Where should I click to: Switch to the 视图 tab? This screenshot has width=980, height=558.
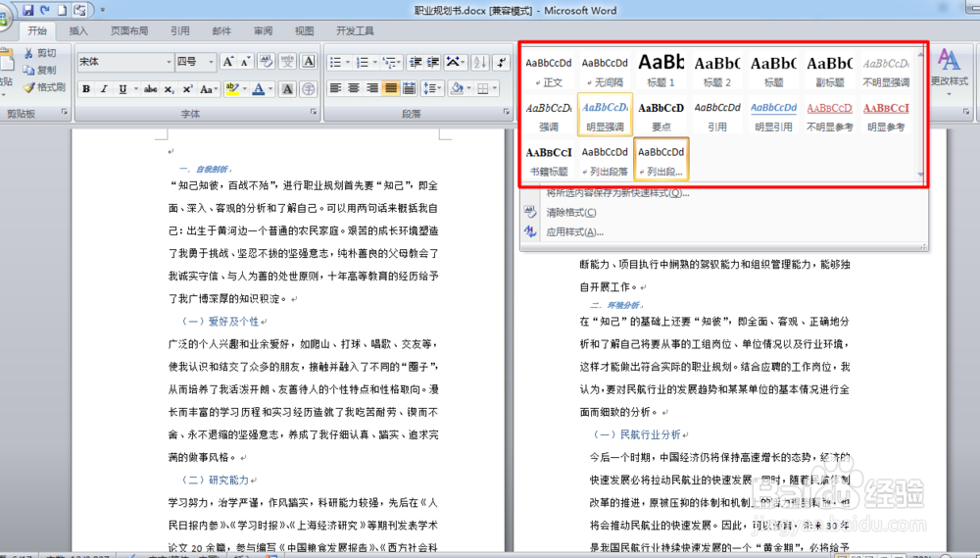click(305, 30)
